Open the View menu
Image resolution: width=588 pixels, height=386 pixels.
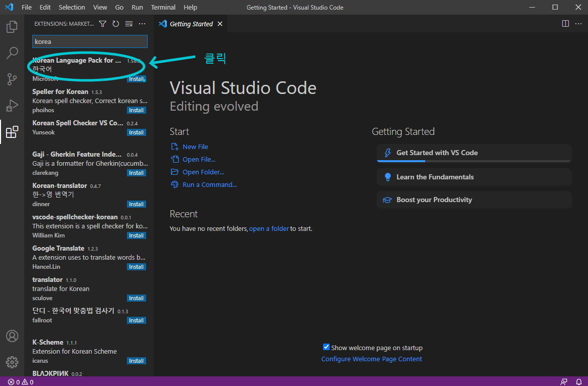point(100,7)
